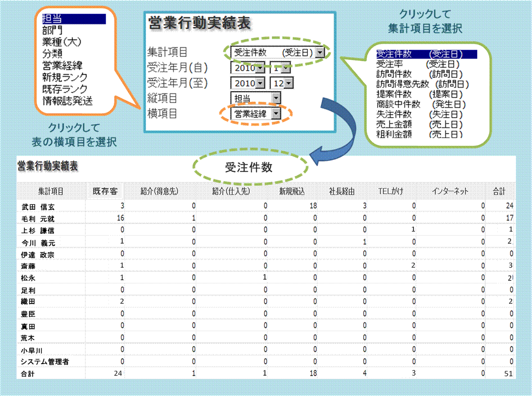Click the 集計項目 combo box field
Viewport: 532px width, 396px height.
[x=278, y=52]
